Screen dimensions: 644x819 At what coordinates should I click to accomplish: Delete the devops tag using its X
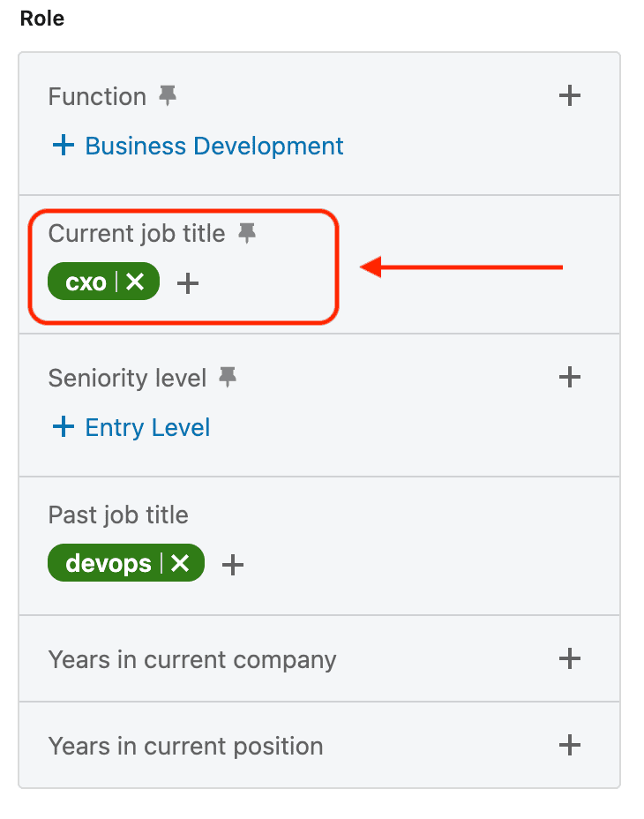[180, 563]
